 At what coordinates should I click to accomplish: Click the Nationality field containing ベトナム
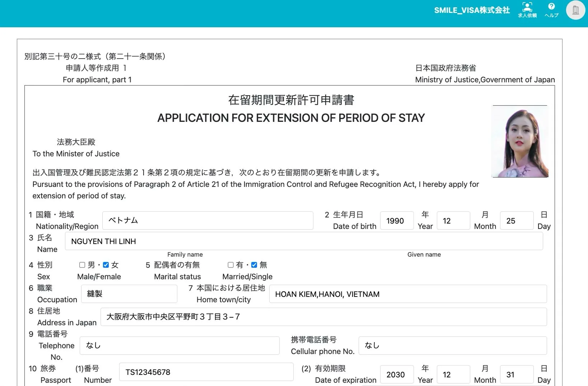(207, 220)
